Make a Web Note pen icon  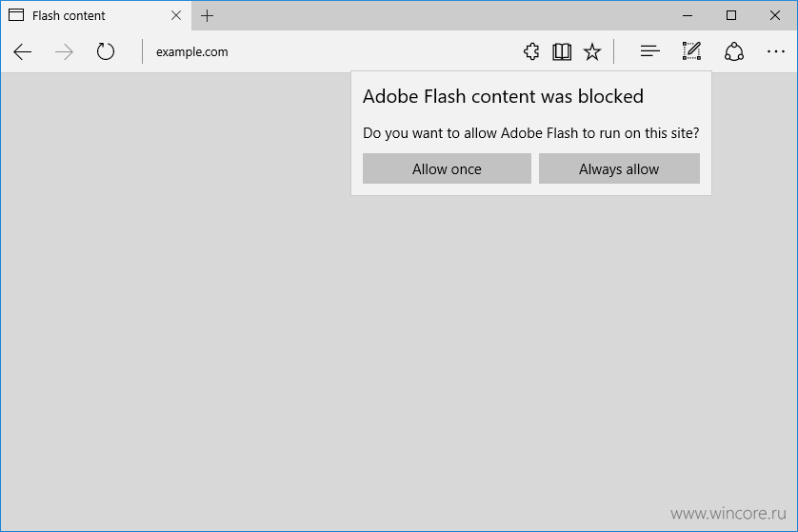tap(691, 51)
